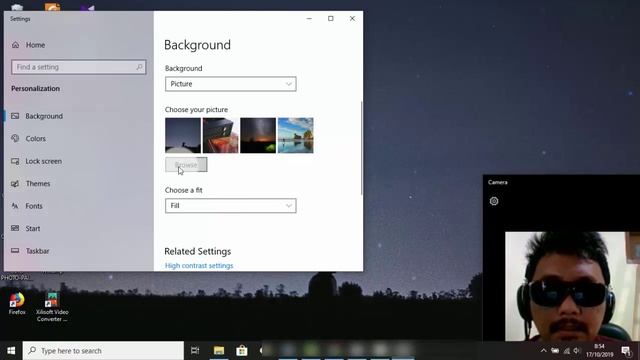Click the Themes icon in sidebar
The image size is (640, 360).
pyautogui.click(x=15, y=184)
